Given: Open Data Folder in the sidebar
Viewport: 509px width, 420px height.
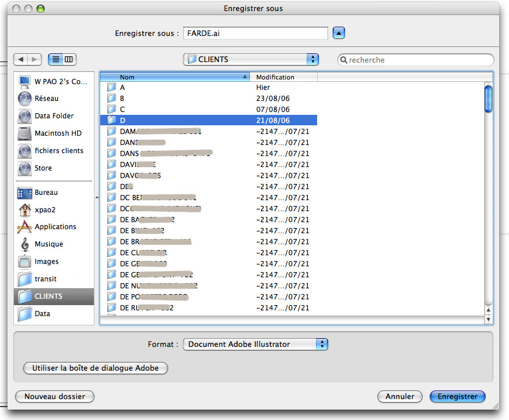Looking at the screenshot, I should tap(54, 115).
